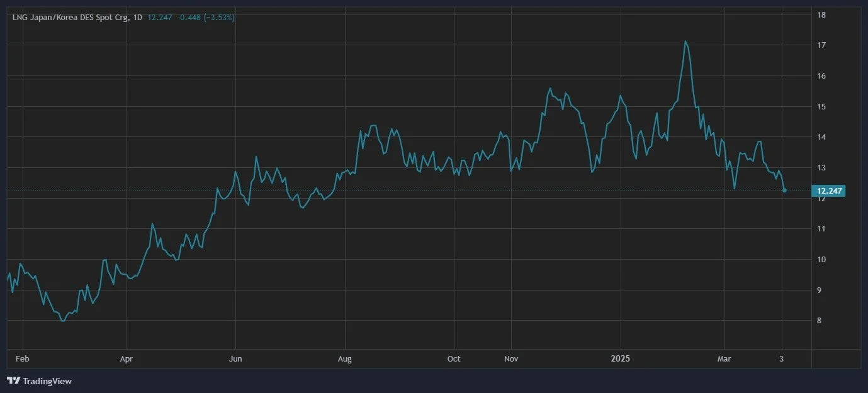Click the Oct time axis label
The image size is (868, 393).
454,359
